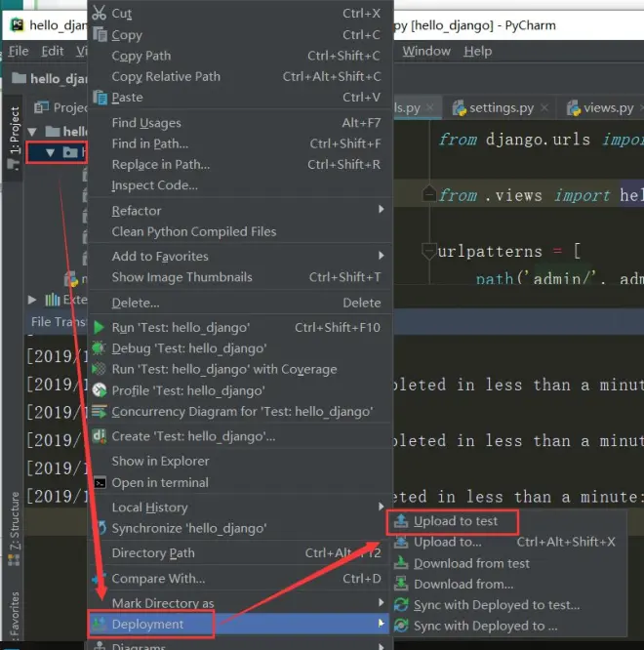
Task: Choose Compare With...
Action: coord(240,579)
